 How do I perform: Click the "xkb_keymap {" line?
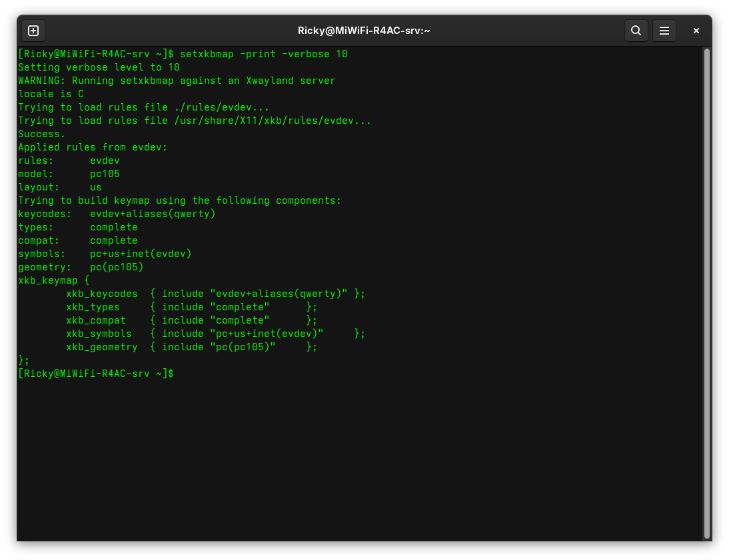coord(53,280)
